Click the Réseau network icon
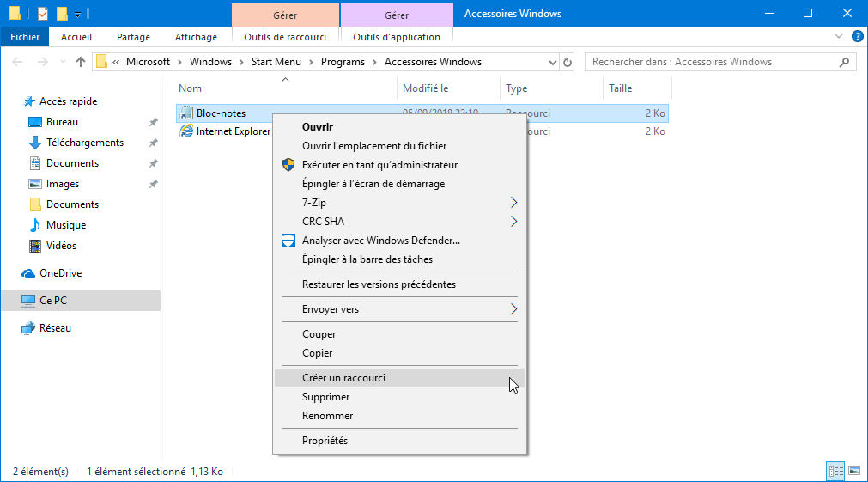The height and width of the screenshot is (482, 868). [28, 328]
